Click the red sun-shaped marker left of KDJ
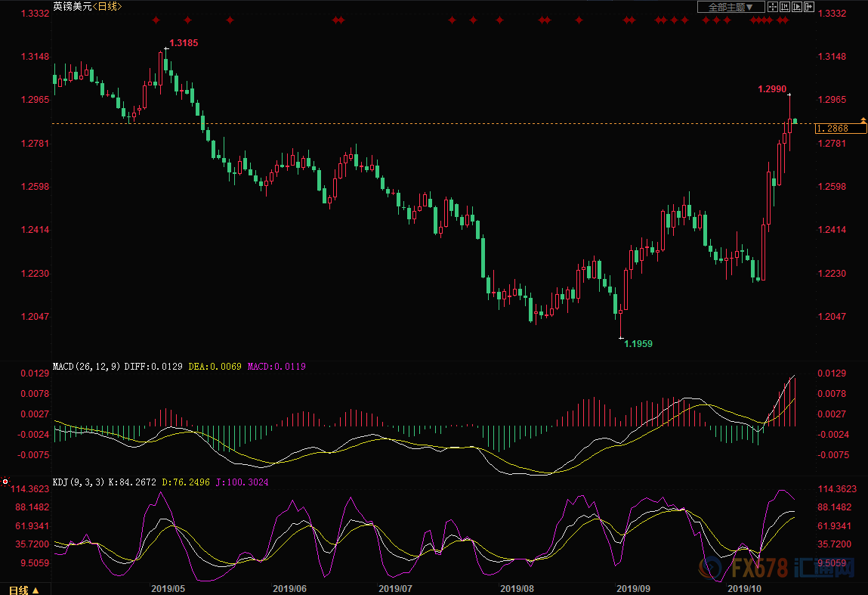This screenshot has width=868, height=595. [x=5, y=482]
